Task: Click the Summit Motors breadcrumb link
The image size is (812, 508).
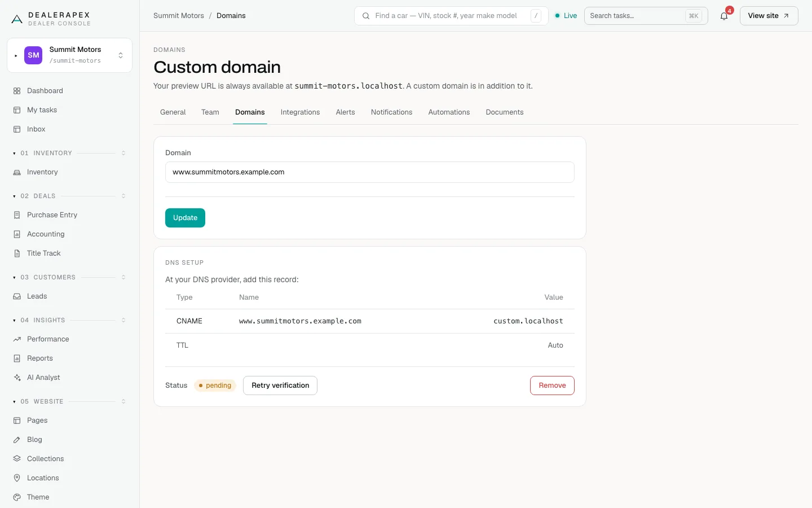Action: [x=179, y=16]
